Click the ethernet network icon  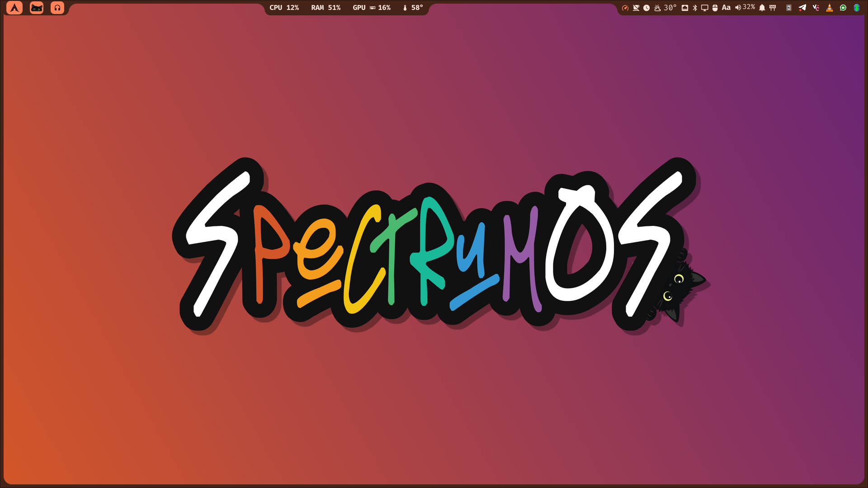[685, 8]
